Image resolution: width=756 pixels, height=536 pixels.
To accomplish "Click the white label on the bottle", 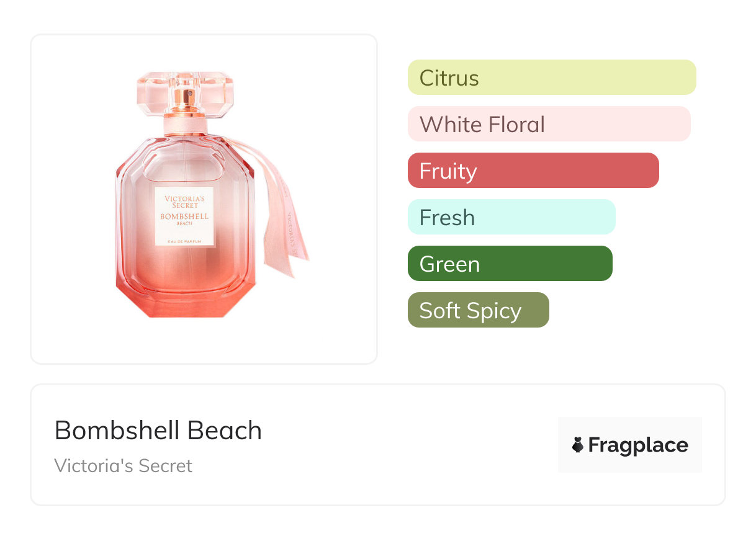I will (184, 216).
